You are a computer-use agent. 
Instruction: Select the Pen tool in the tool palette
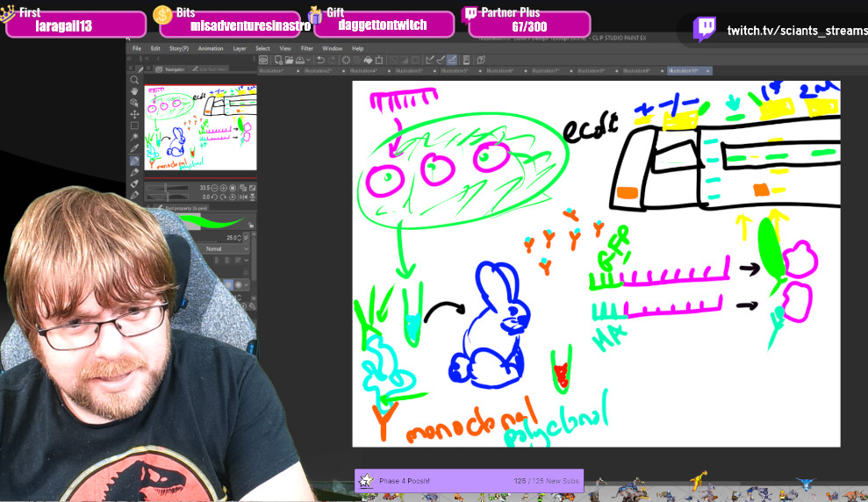pos(134,161)
